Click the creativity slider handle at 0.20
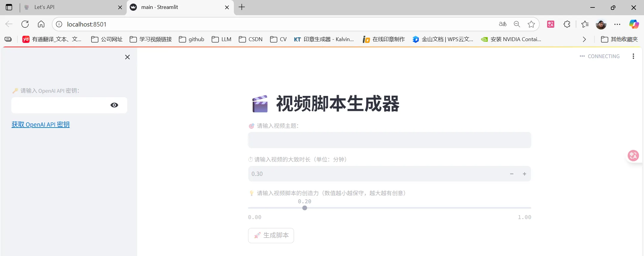Screen dimensions: 644x256 coord(305,208)
